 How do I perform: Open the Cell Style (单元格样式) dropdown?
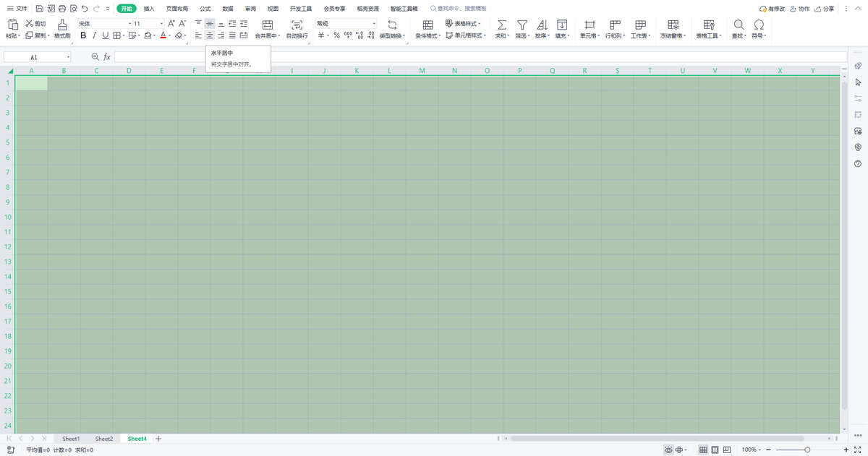coord(466,35)
